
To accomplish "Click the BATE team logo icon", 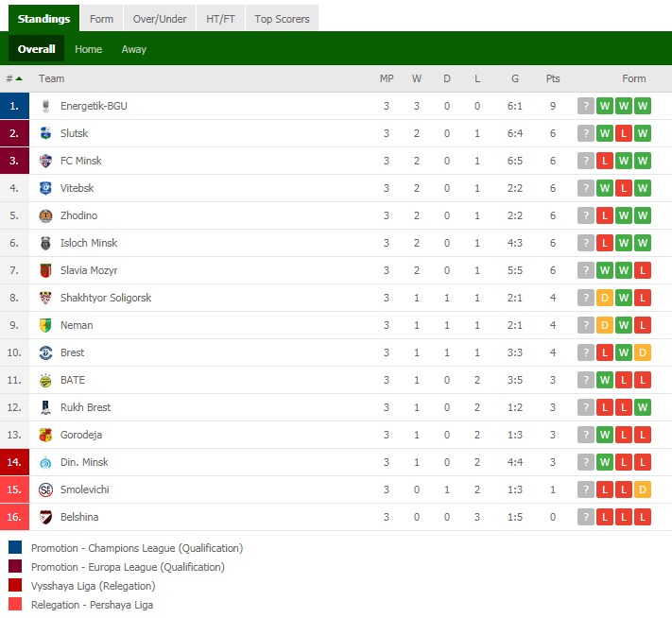I will pos(45,380).
